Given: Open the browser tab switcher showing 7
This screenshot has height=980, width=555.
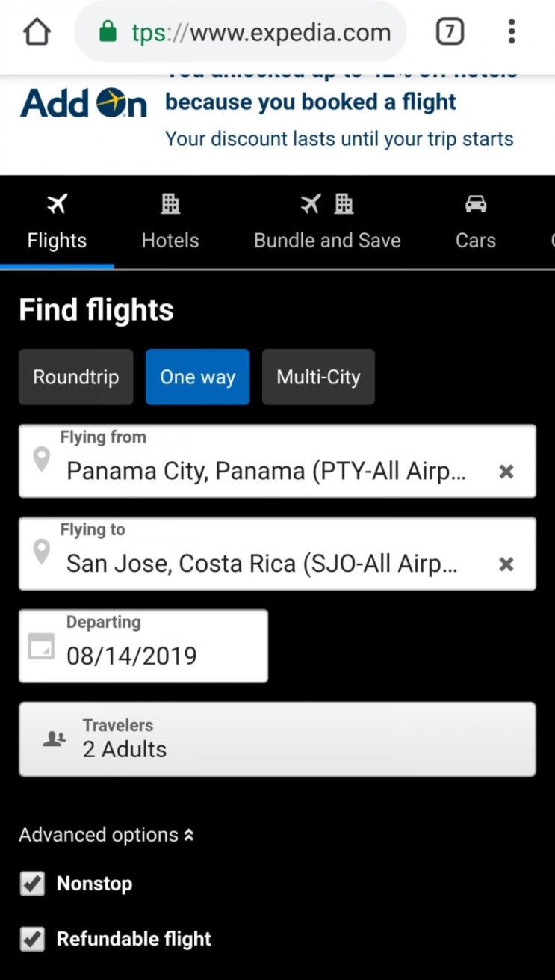Looking at the screenshot, I should click(x=450, y=32).
